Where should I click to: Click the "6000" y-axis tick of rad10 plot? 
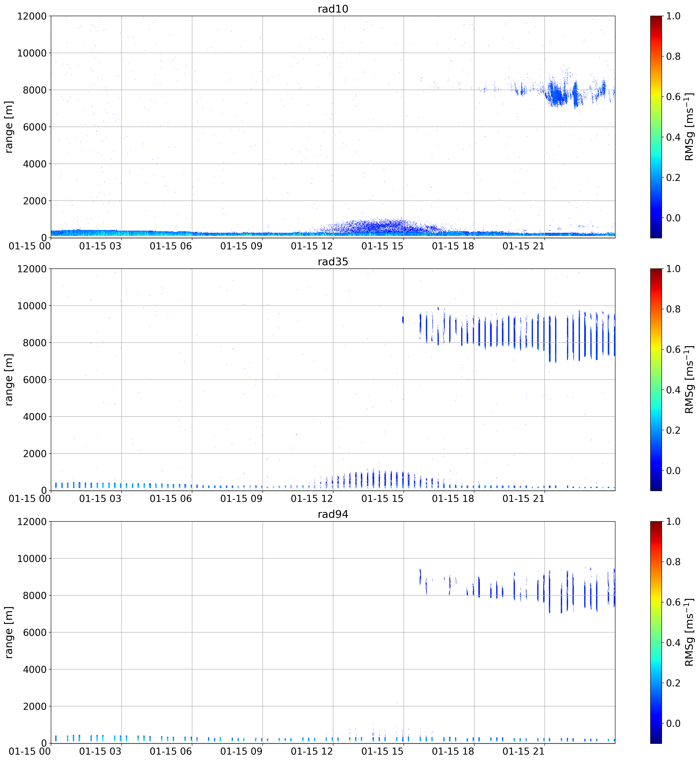click(x=34, y=127)
